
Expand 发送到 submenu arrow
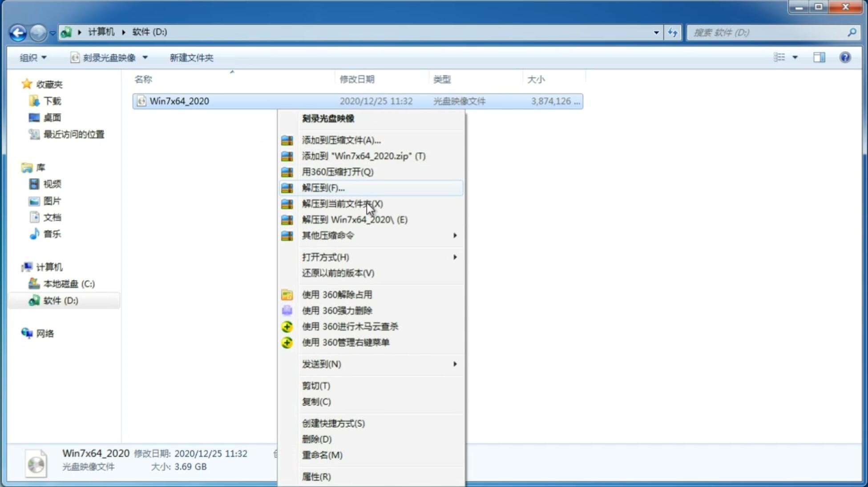pyautogui.click(x=454, y=364)
